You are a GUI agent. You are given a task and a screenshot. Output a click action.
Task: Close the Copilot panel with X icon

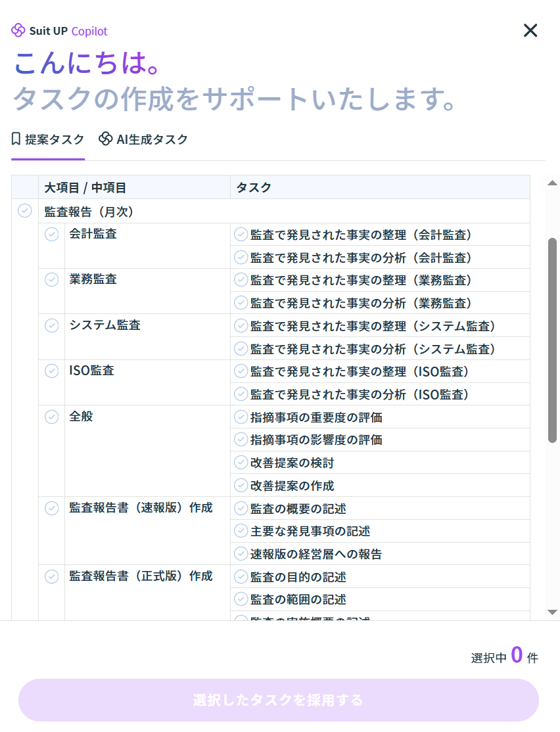tap(530, 30)
